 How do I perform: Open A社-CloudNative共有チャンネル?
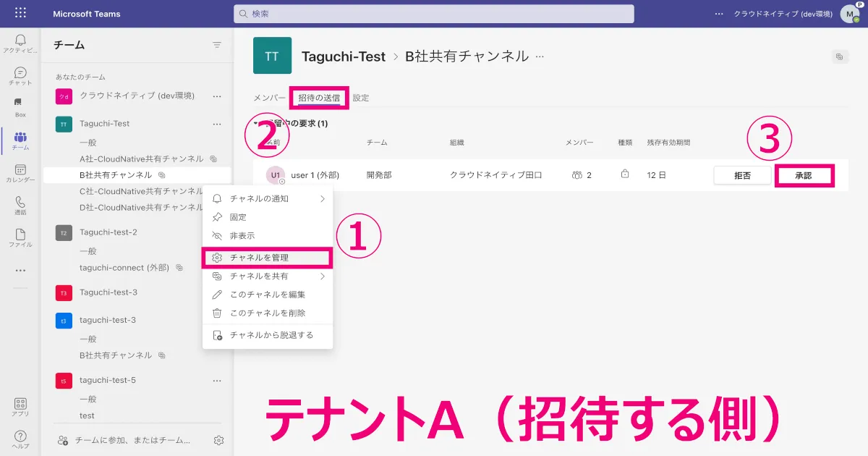(x=141, y=159)
